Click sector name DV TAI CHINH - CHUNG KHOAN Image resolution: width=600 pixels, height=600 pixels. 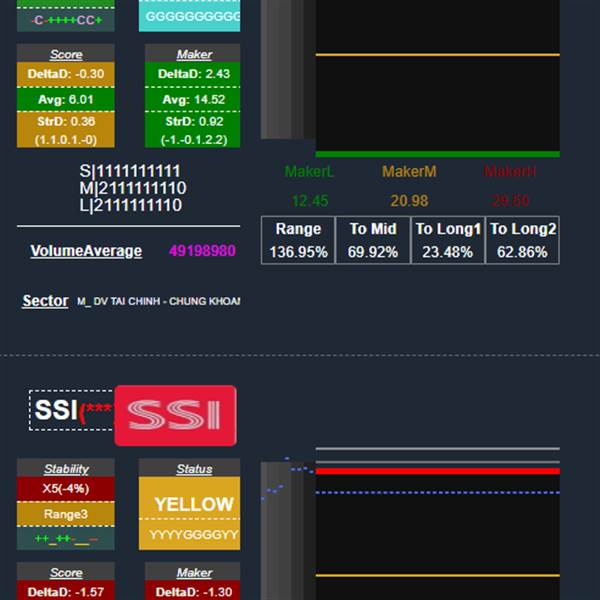tap(158, 302)
